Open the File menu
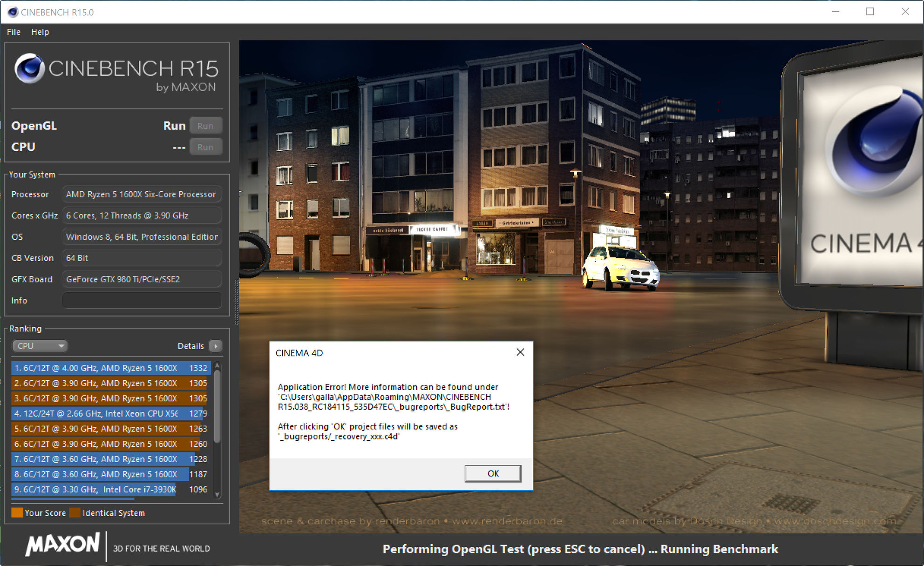 pyautogui.click(x=14, y=32)
